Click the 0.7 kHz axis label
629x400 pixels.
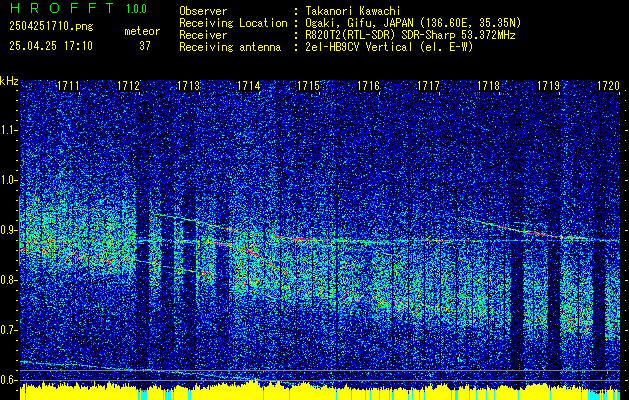point(8,330)
